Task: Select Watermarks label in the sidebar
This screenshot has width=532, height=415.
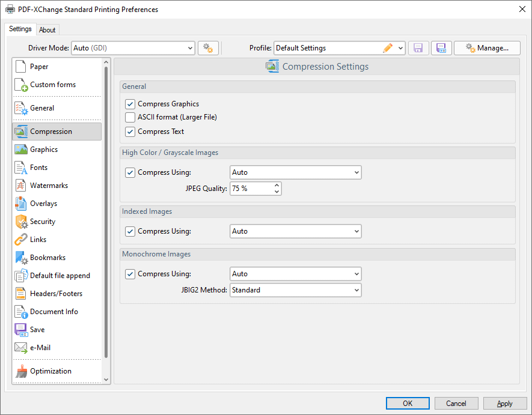Action: pyautogui.click(x=49, y=186)
